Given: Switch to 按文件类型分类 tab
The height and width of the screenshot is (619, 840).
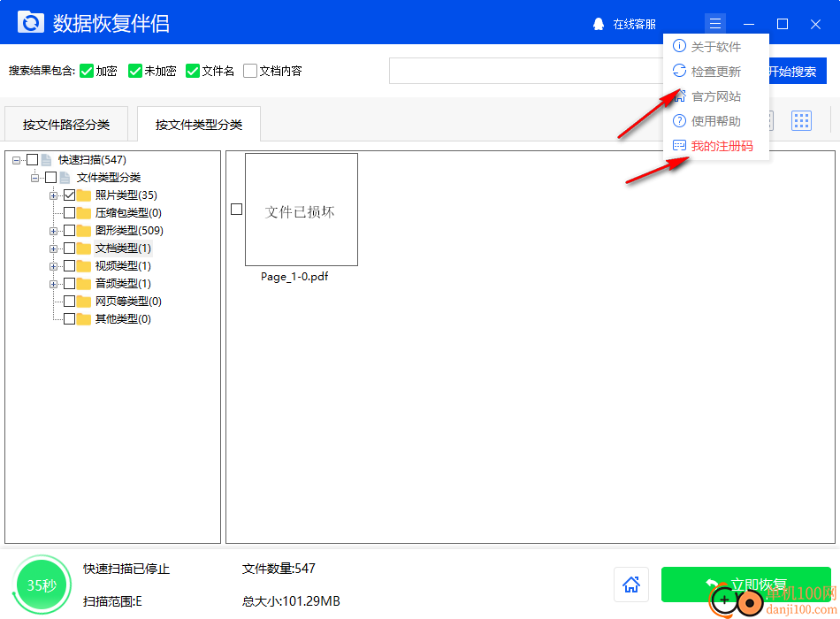Looking at the screenshot, I should point(199,125).
